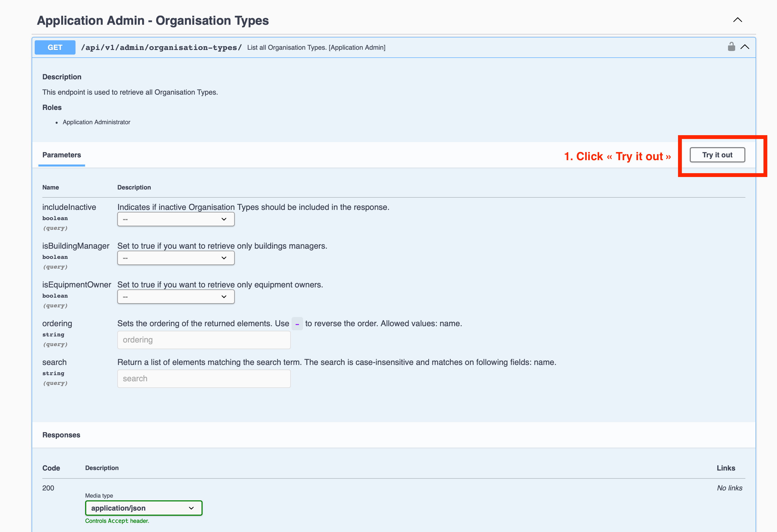
Task: Open the isBuildingManager boolean dropdown
Action: coord(176,258)
